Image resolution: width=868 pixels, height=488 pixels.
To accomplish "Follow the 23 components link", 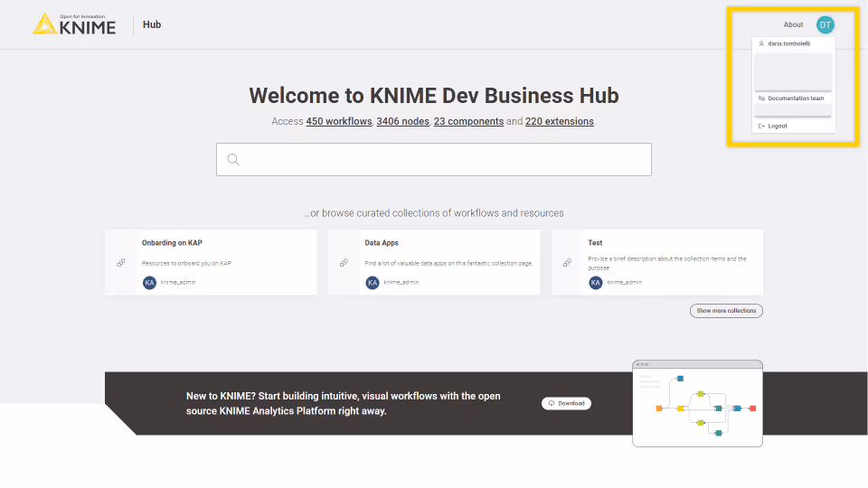I will click(468, 121).
